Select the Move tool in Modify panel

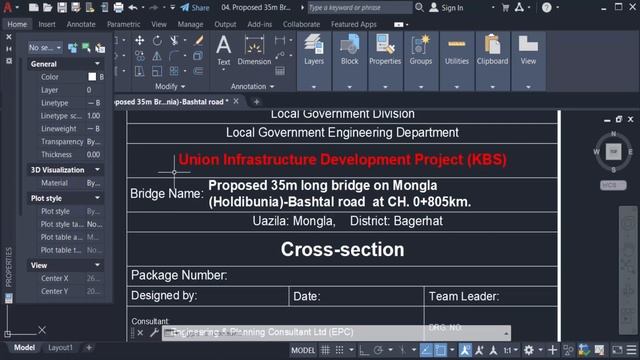click(x=140, y=40)
